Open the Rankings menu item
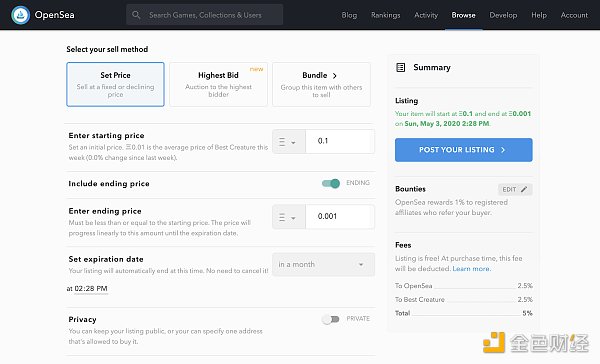This screenshot has height=364, width=600. [x=385, y=15]
